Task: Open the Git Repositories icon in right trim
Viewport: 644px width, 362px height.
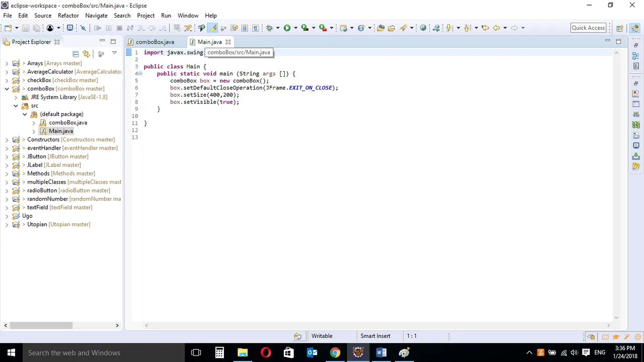Action: click(x=636, y=166)
